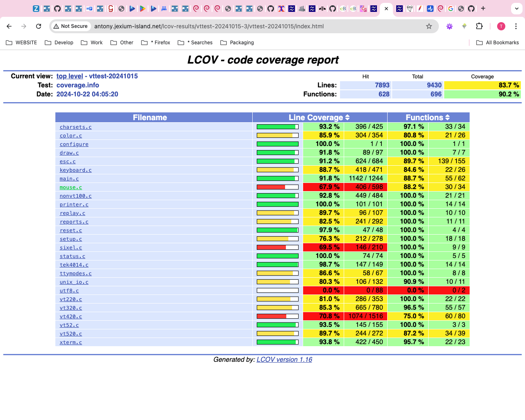Viewport: 525px width, 420px height.
Task: Open the Chrome three-dot menu
Action: [x=516, y=26]
